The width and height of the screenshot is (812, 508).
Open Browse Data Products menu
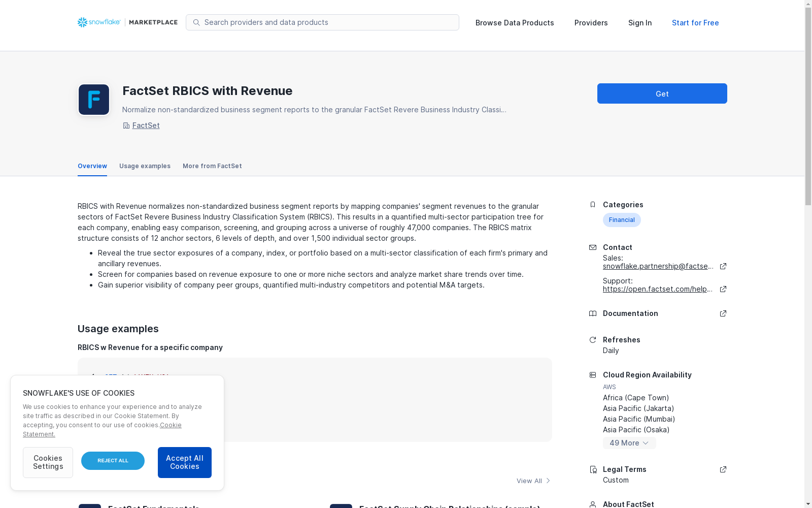[x=515, y=23]
